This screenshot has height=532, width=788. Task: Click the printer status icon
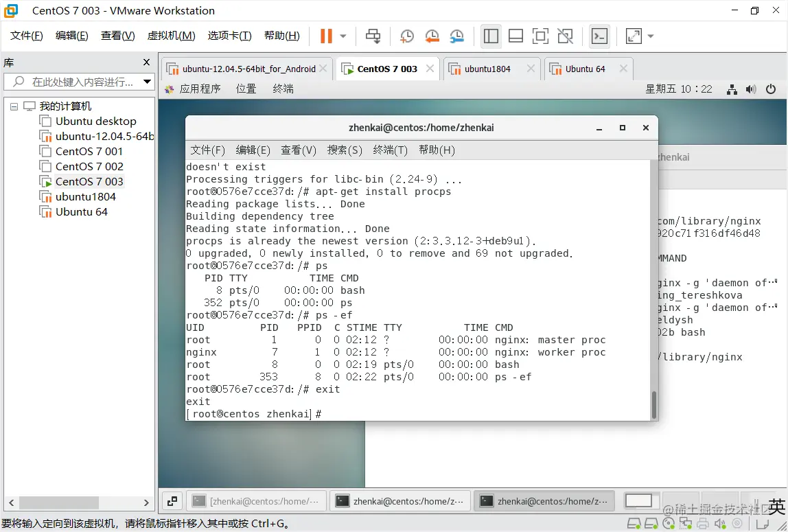tap(703, 524)
